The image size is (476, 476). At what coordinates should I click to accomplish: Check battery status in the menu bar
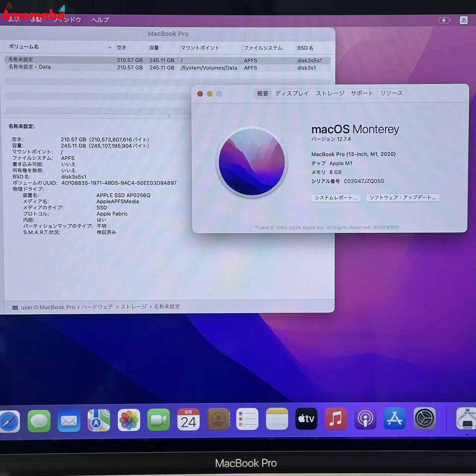coord(445,20)
